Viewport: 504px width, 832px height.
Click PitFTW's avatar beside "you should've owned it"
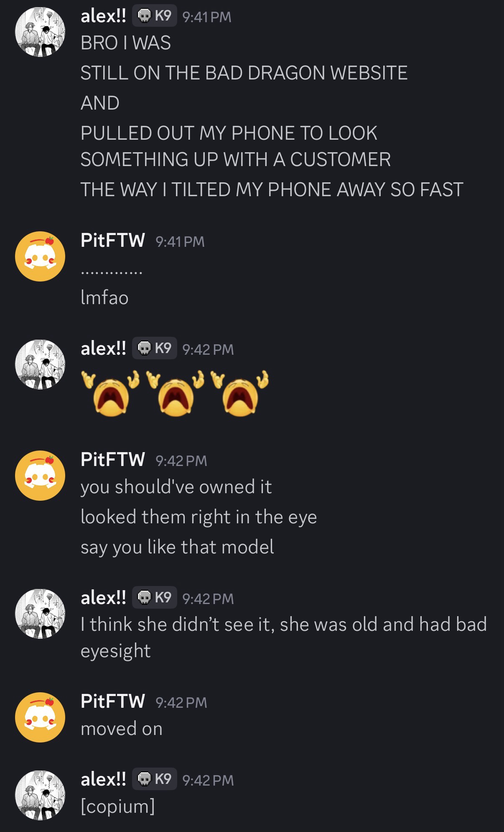(x=40, y=475)
